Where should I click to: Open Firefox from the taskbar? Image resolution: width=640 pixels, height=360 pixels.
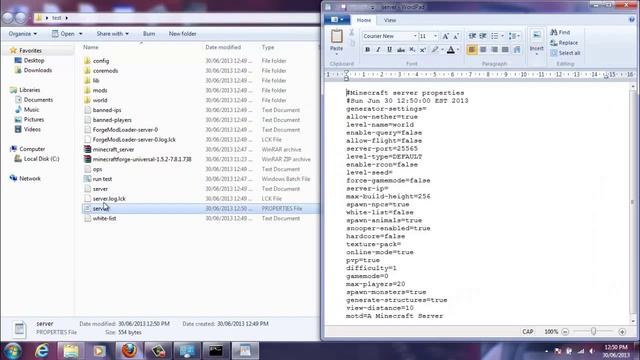click(x=129, y=351)
